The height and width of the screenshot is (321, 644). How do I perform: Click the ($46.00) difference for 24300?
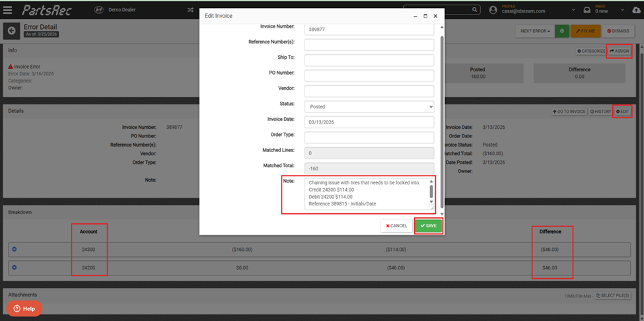(x=550, y=249)
